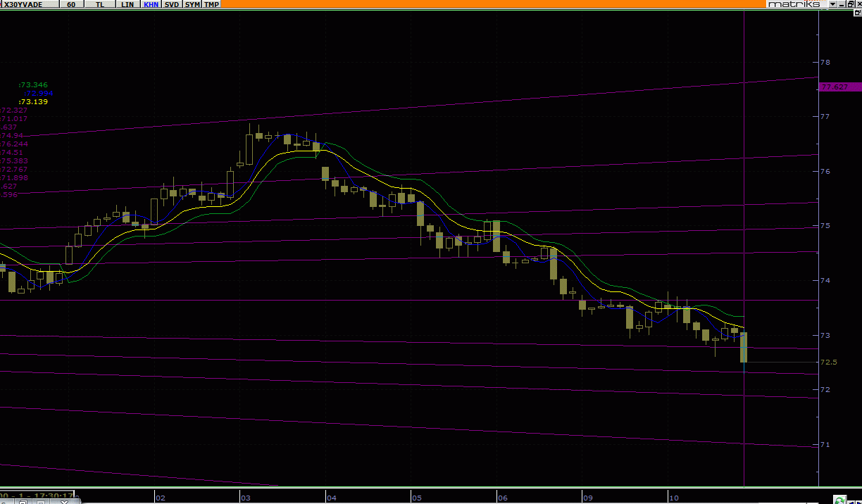Click the TL currency button
The height and width of the screenshot is (504, 862).
click(101, 4)
